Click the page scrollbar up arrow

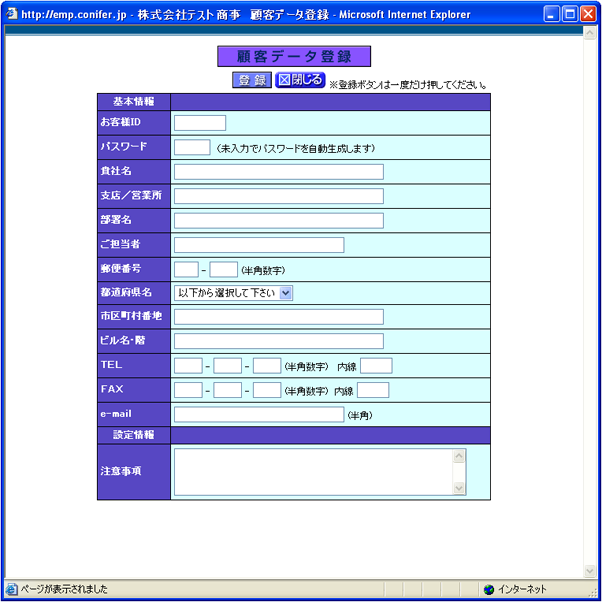(590, 33)
